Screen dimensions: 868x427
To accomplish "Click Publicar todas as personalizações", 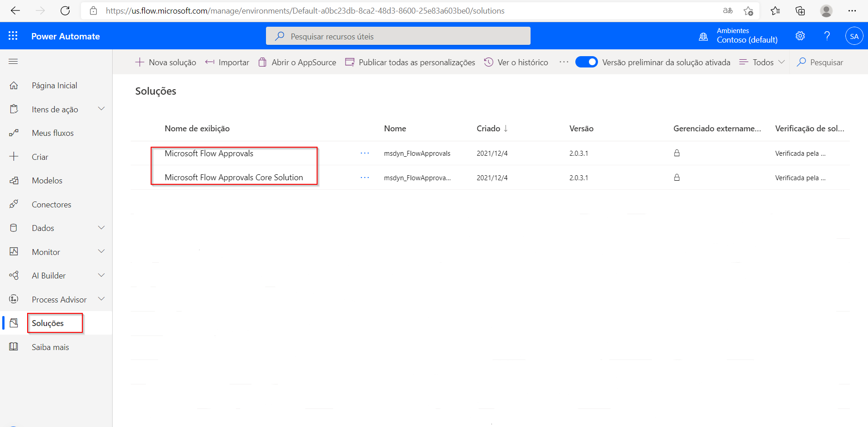I will 410,62.
